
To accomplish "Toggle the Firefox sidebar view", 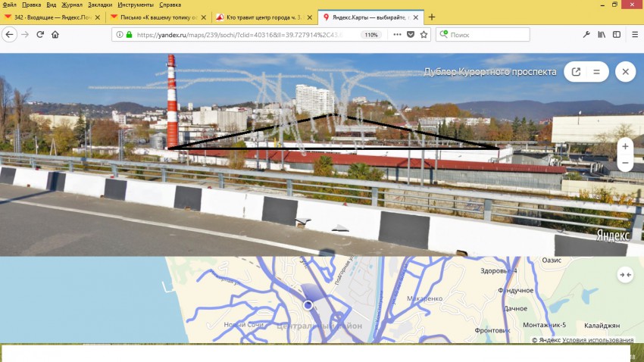I will pyautogui.click(x=617, y=35).
